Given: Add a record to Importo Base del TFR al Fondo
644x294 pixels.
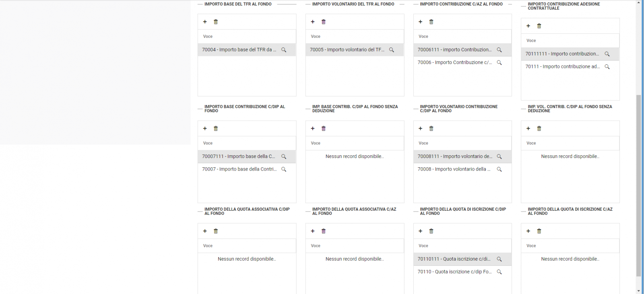Looking at the screenshot, I should click(x=205, y=22).
